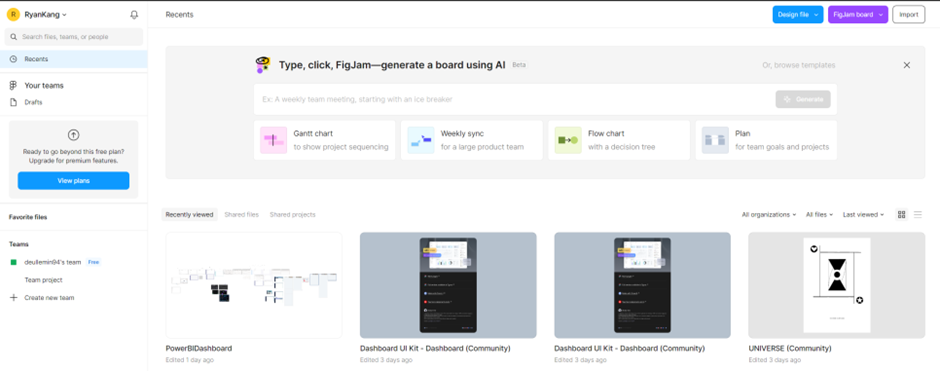Click the View plans button

tap(73, 180)
